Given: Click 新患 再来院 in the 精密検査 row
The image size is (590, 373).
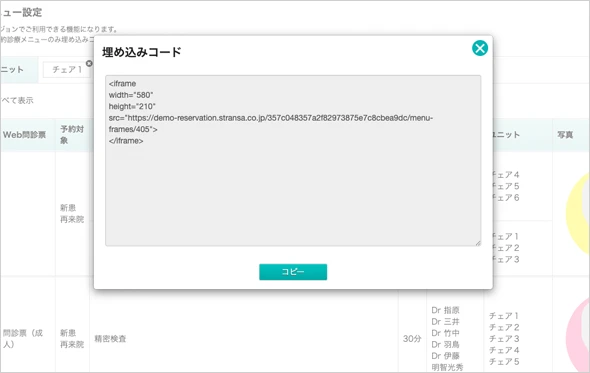Looking at the screenshot, I should (x=72, y=338).
